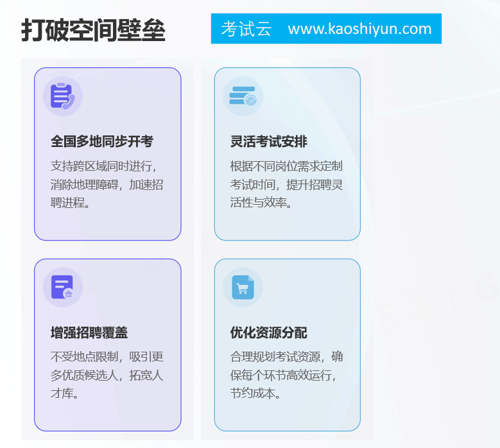Click description text starting with 支持跨区域同时进行

coord(107,184)
